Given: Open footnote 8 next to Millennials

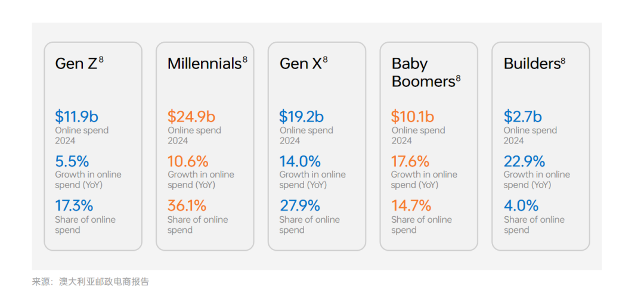Looking at the screenshot, I should (244, 60).
